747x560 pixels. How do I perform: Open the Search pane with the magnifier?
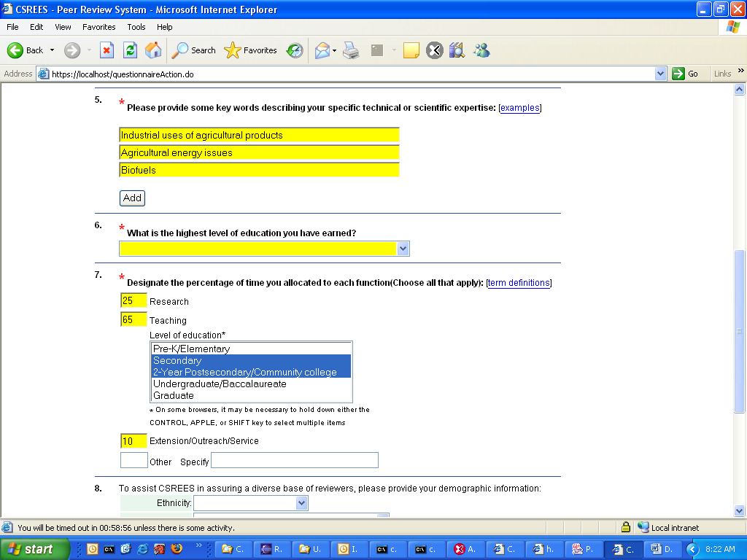pyautogui.click(x=193, y=50)
